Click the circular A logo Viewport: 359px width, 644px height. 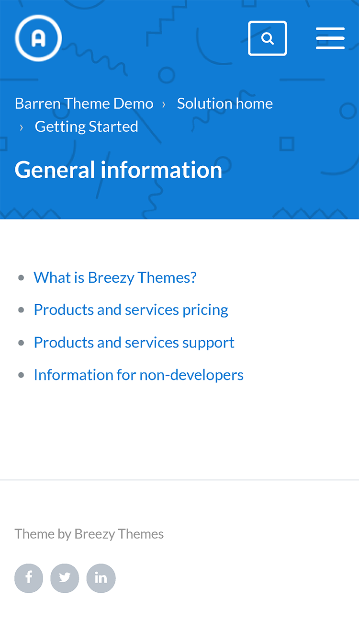(38, 38)
